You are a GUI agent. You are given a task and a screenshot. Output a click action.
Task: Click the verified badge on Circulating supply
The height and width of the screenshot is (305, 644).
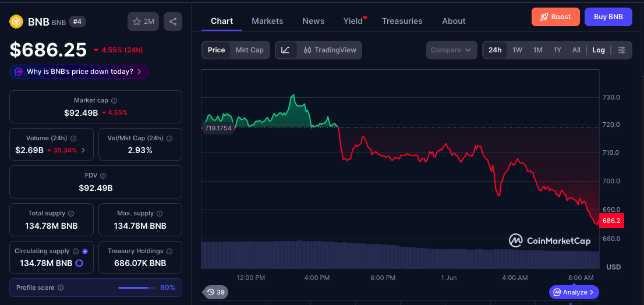(85, 251)
